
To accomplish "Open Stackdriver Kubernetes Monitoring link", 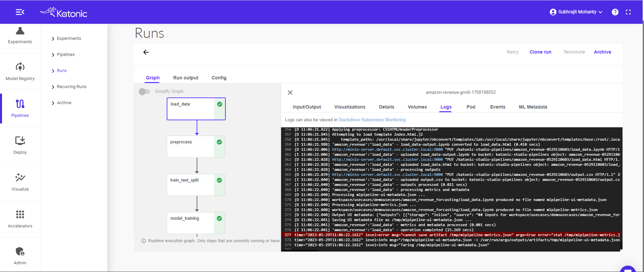I will tap(372, 120).
